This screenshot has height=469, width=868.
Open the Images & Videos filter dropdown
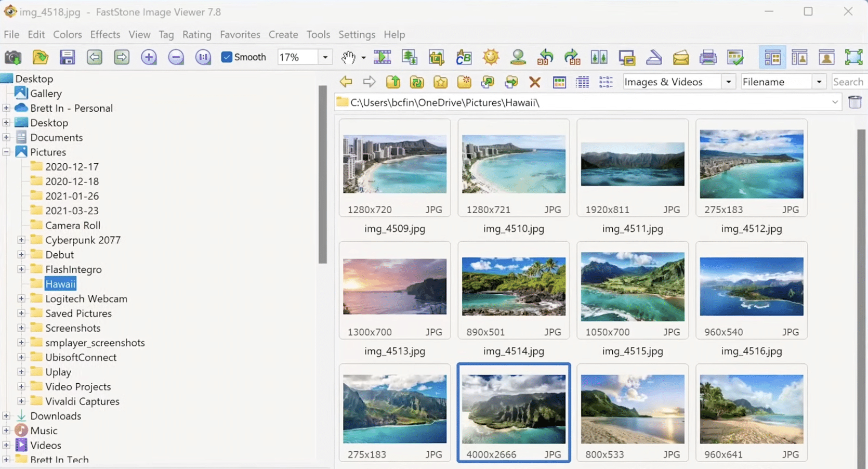[x=729, y=82]
